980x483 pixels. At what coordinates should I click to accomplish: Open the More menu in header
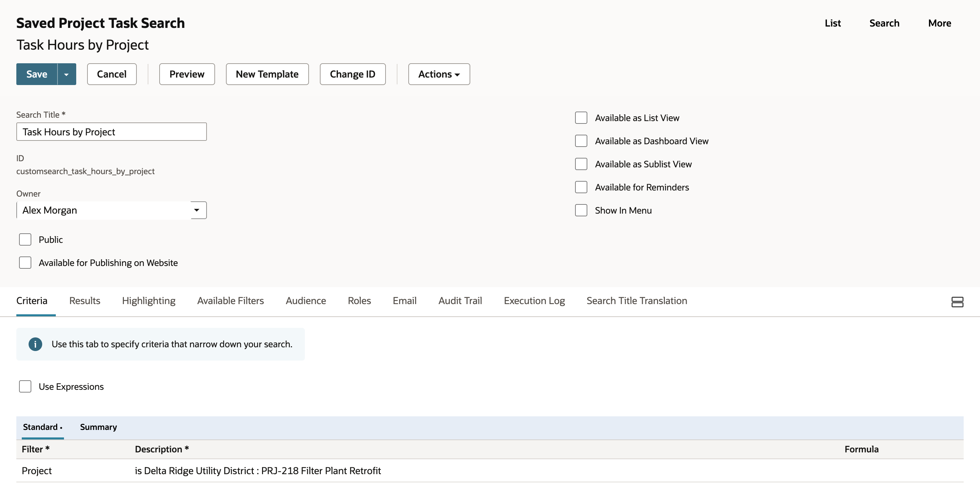tap(940, 23)
